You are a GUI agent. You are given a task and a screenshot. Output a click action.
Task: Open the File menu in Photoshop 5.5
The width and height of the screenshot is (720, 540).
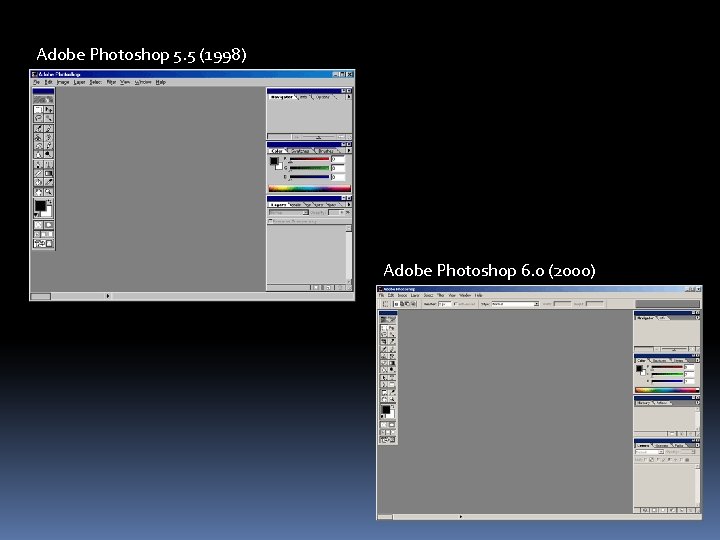click(x=36, y=82)
